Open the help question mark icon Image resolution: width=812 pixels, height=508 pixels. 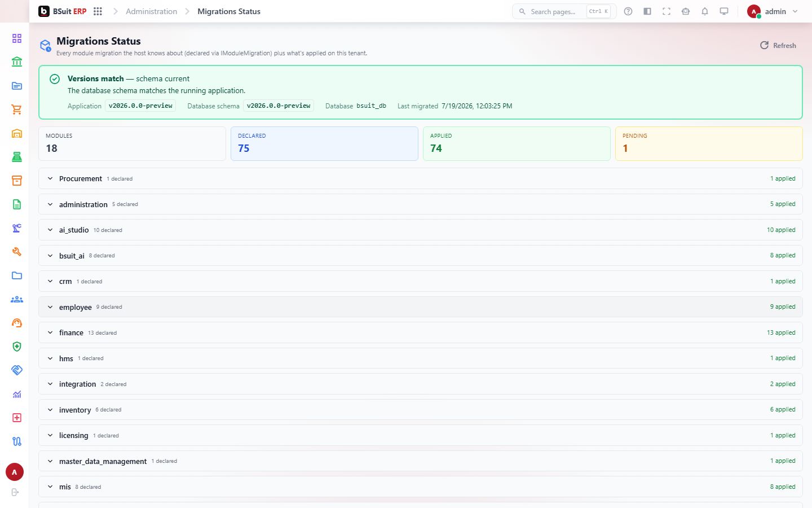click(628, 11)
